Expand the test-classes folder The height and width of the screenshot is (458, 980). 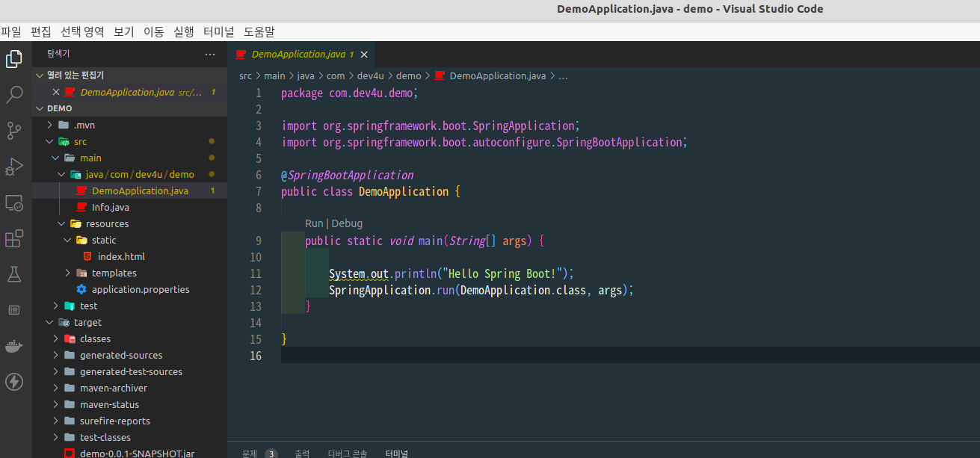(56, 437)
